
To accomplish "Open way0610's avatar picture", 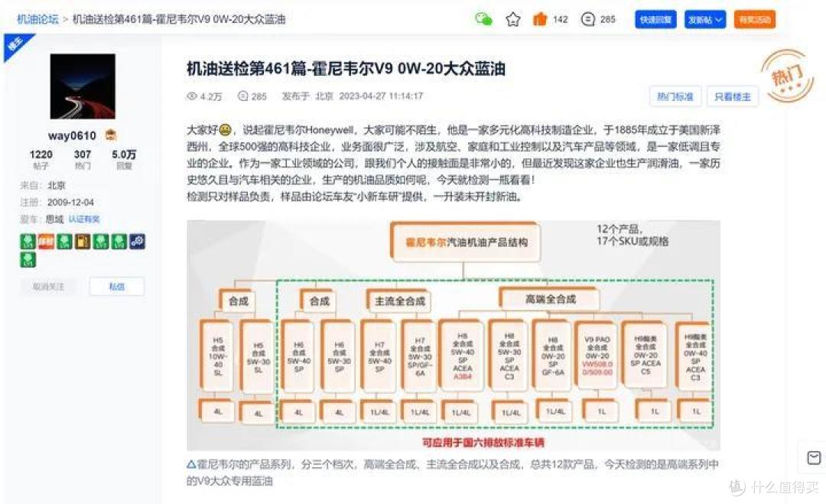I will coord(83,86).
